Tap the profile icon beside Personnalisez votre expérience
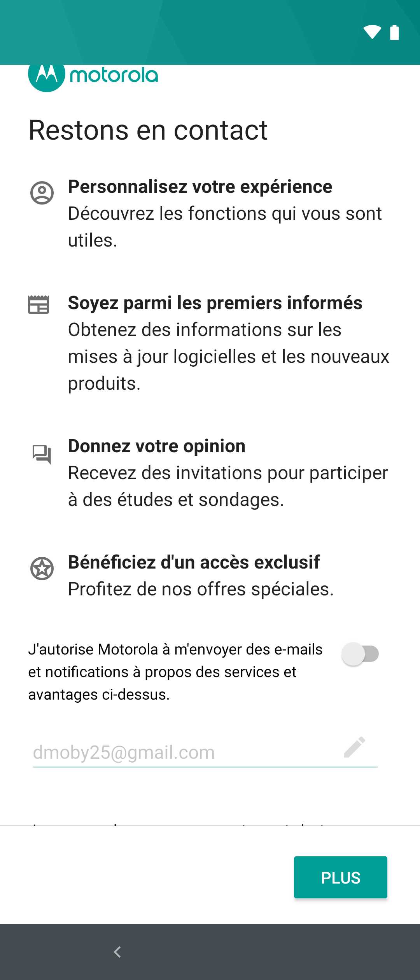420x980 pixels. pyautogui.click(x=42, y=193)
